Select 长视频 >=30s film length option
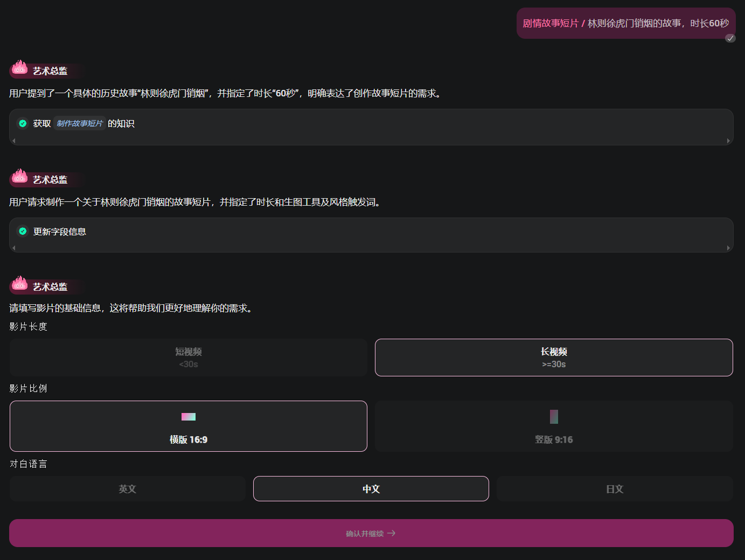 tap(554, 358)
